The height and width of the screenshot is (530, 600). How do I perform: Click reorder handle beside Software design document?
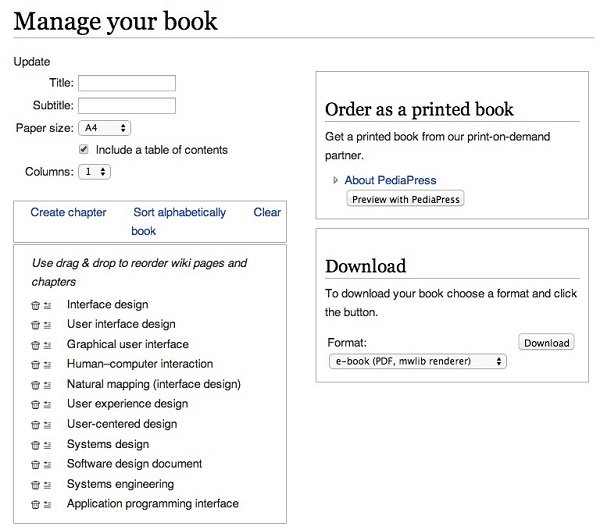point(47,465)
